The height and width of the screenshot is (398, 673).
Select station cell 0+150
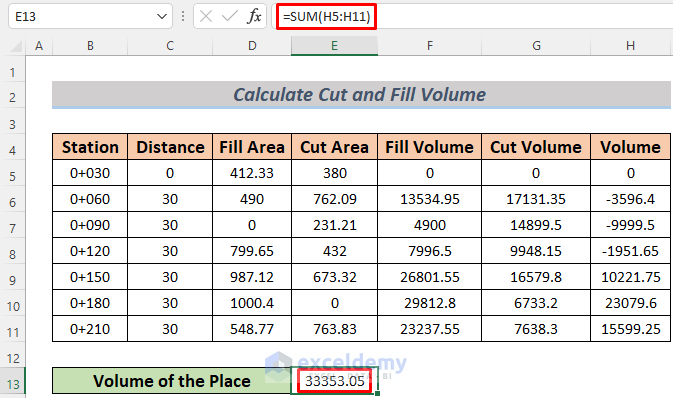tap(90, 277)
